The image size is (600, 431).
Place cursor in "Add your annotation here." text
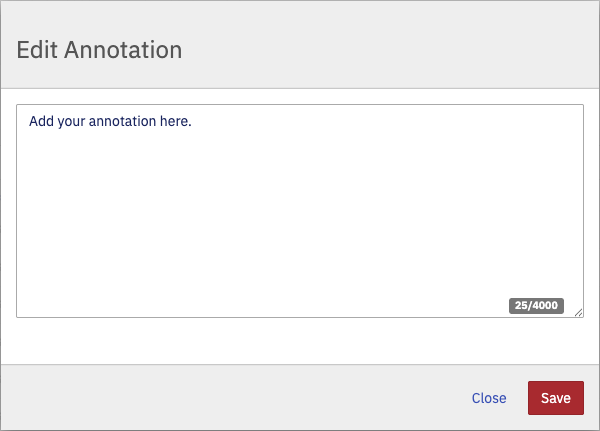coord(110,122)
